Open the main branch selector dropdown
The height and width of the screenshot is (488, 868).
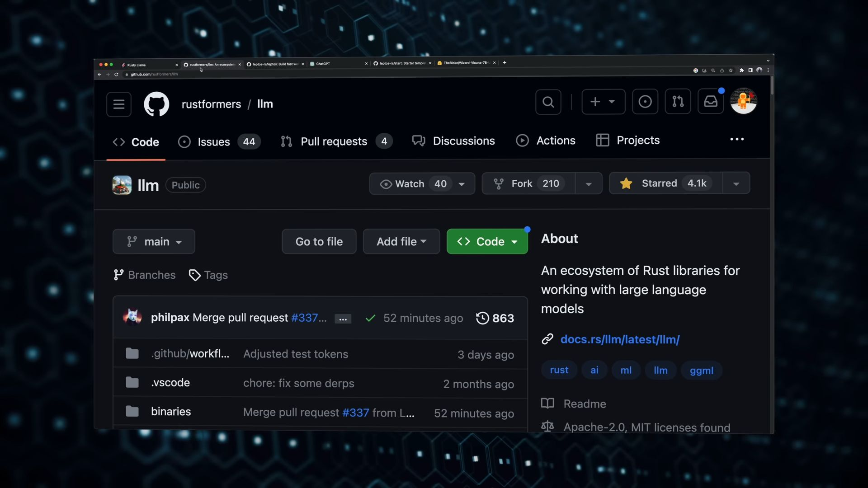(154, 242)
